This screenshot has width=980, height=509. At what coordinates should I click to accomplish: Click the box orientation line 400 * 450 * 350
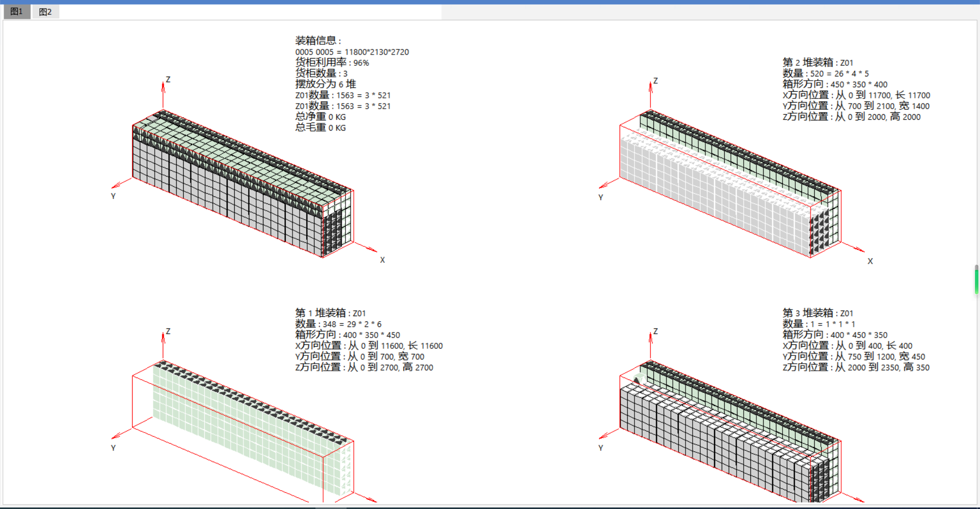click(x=835, y=335)
